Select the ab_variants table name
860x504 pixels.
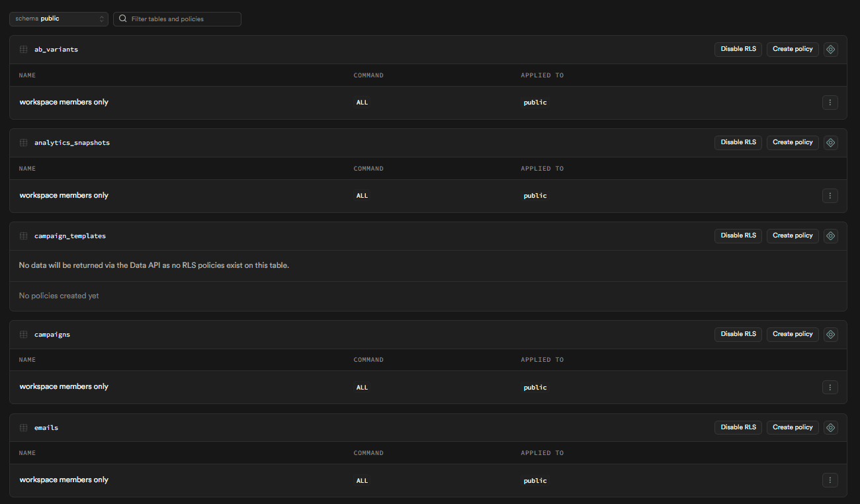(56, 50)
